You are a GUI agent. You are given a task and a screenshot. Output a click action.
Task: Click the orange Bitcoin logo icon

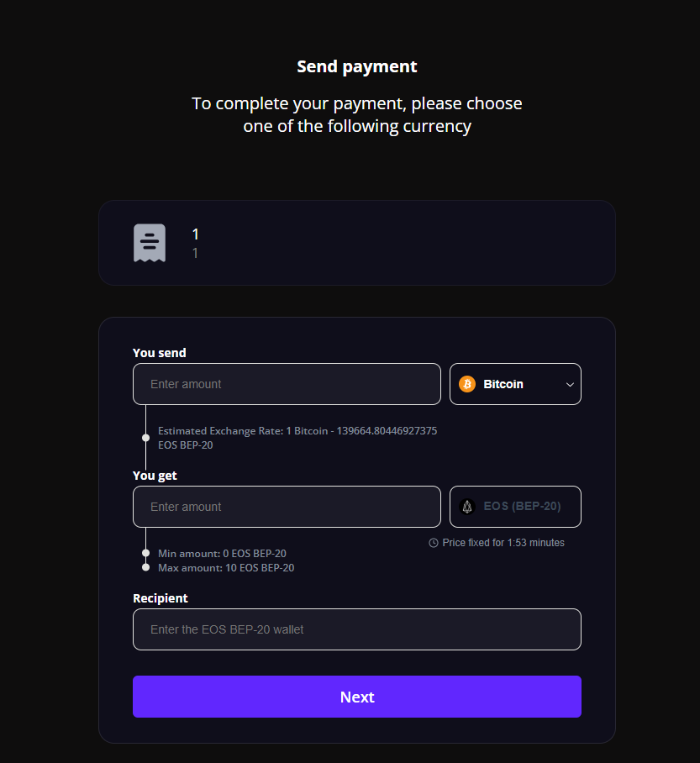coord(467,384)
